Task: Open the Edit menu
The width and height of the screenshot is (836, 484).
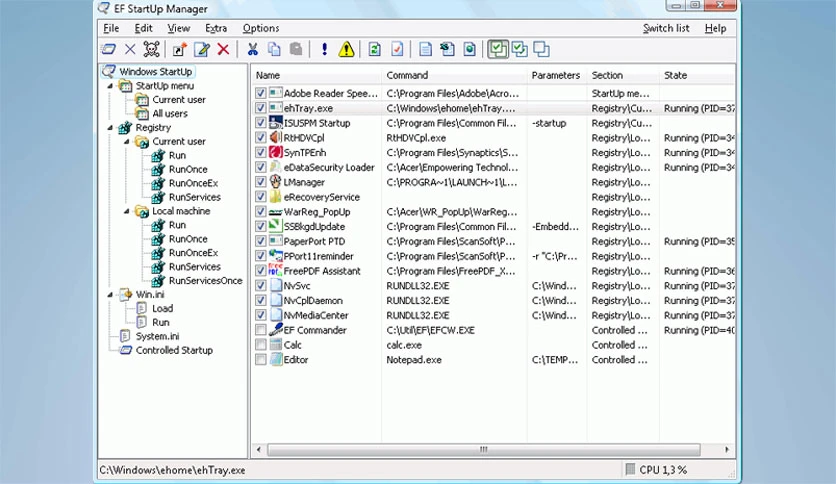Action: coord(143,28)
